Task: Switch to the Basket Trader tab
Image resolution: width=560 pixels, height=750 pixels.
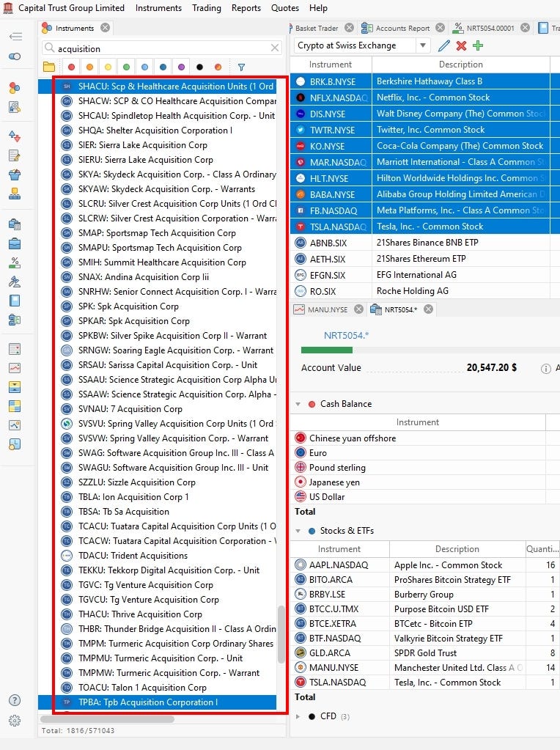Action: coord(316,28)
